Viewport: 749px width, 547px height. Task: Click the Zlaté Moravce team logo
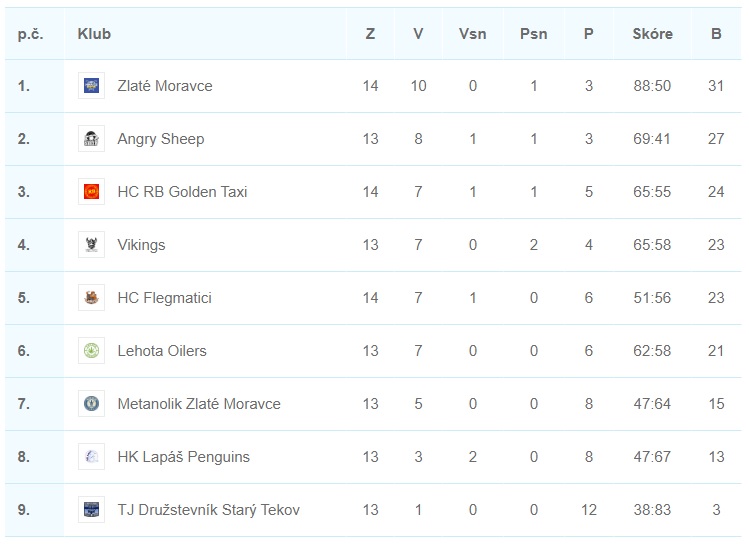click(91, 86)
